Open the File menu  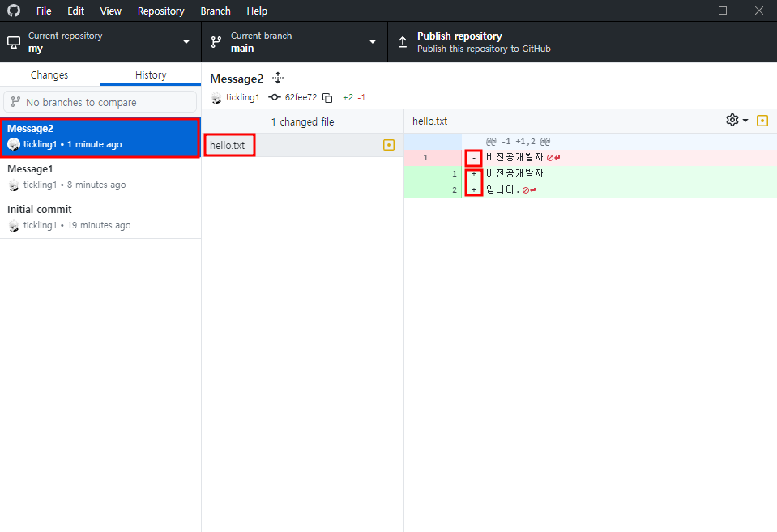44,11
